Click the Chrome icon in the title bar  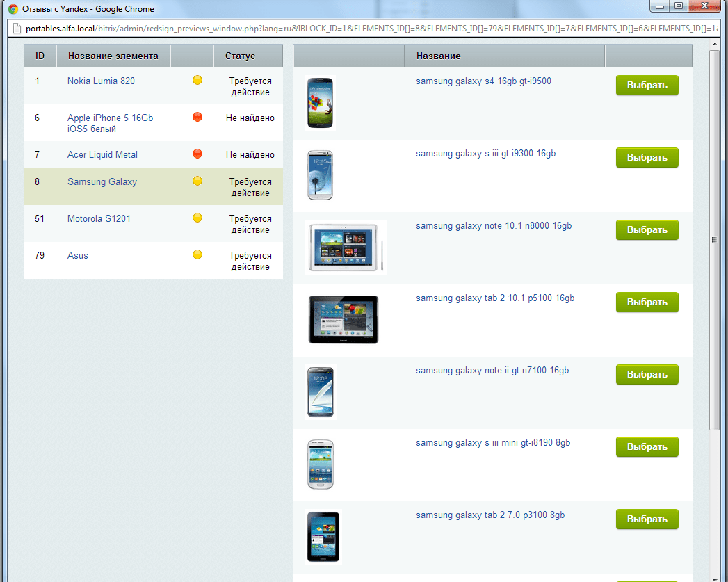13,9
